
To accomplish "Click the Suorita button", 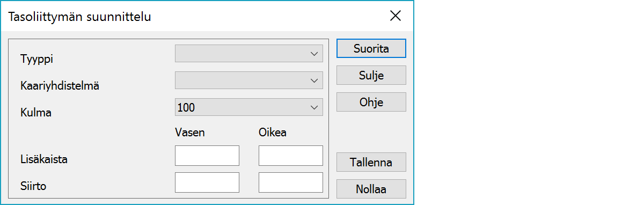I will pos(371,48).
